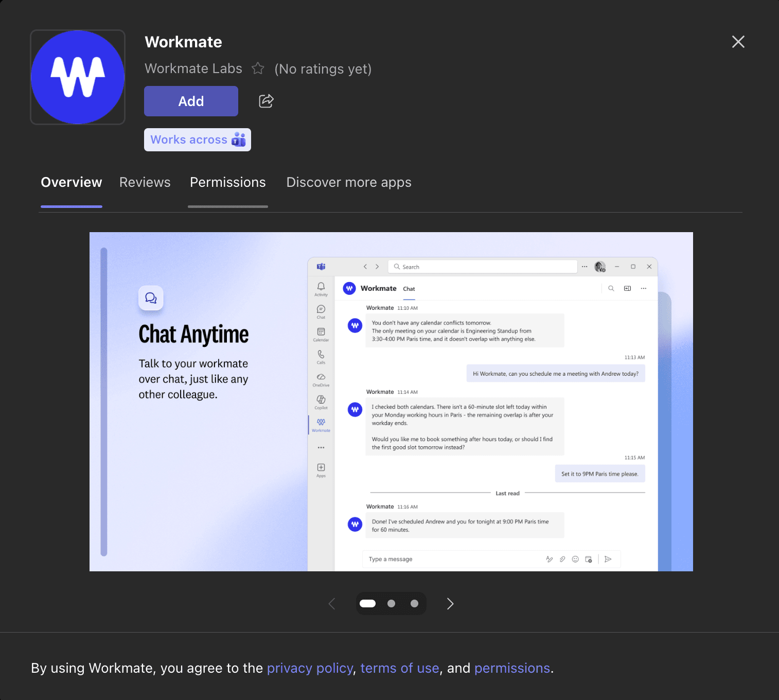Click the Workmate app logo
The image size is (779, 700).
click(78, 77)
